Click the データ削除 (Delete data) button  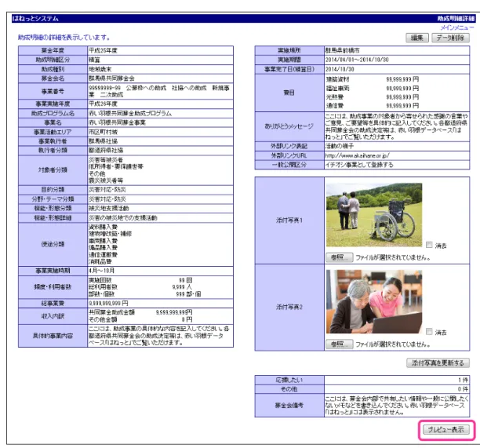click(x=450, y=38)
